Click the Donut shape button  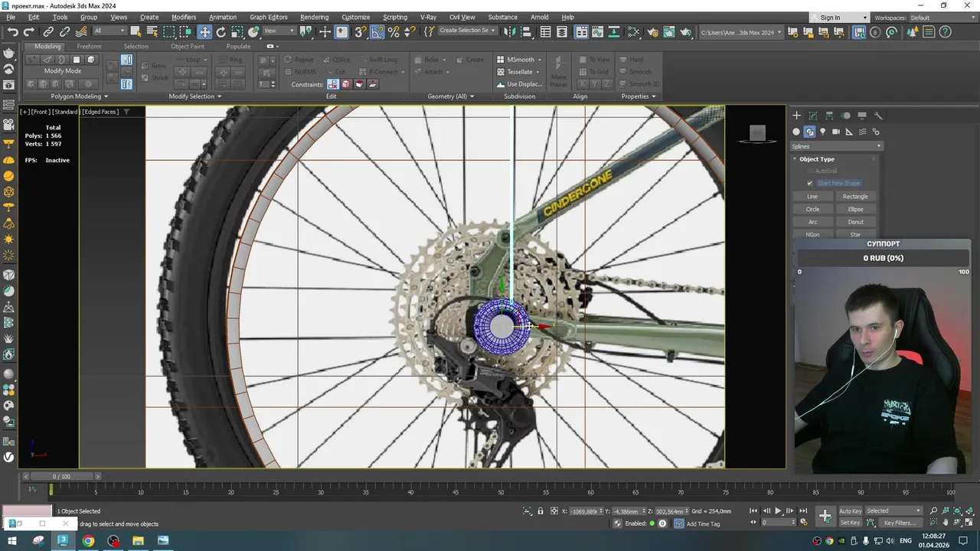[x=855, y=222]
